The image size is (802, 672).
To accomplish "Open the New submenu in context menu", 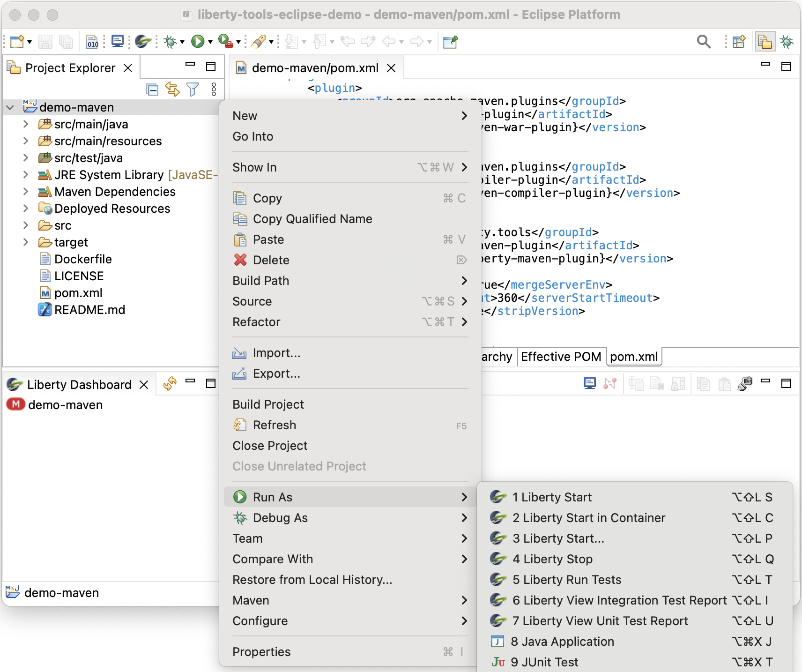I will [350, 116].
